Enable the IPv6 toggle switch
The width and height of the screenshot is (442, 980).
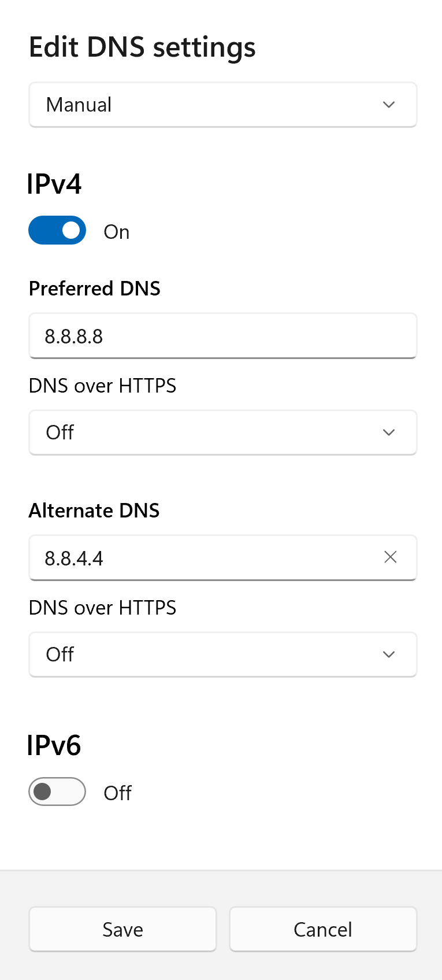[57, 792]
